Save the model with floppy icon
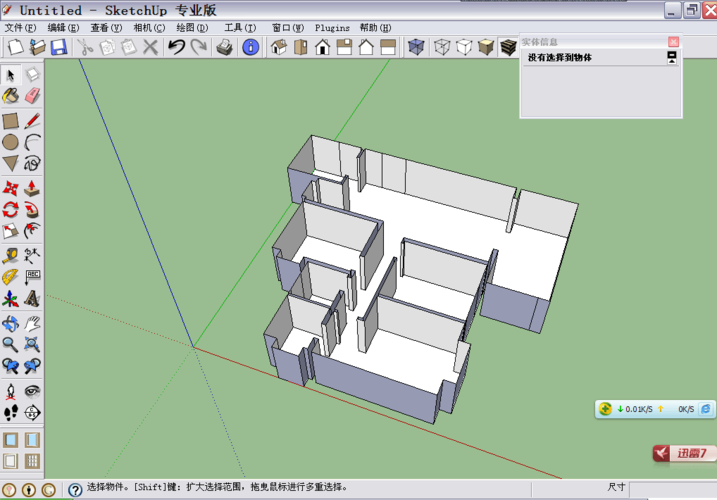717x500 pixels. (58, 47)
